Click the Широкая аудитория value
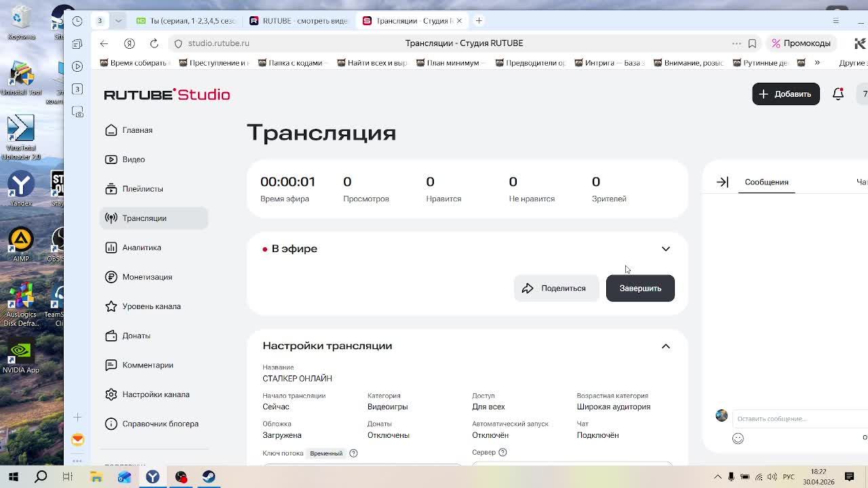 [x=613, y=407]
